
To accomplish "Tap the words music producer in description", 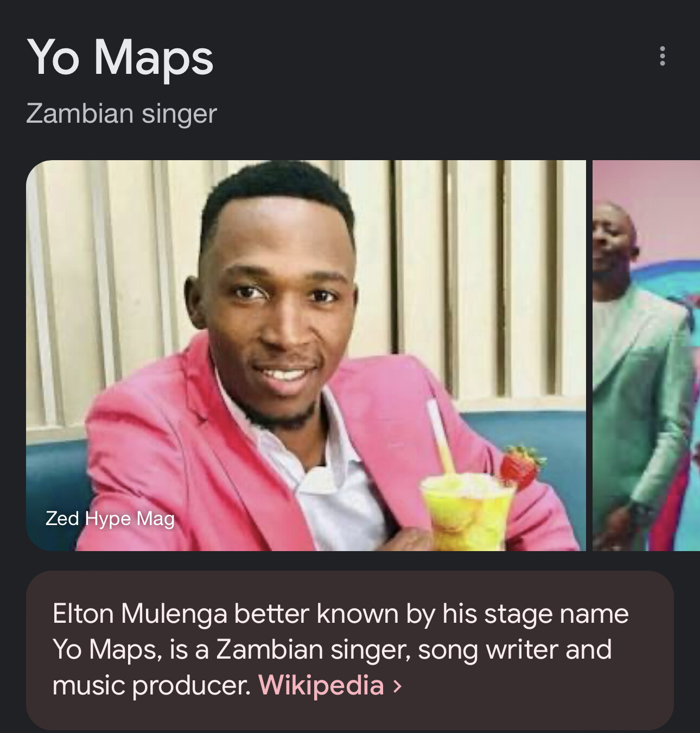I will pos(151,685).
